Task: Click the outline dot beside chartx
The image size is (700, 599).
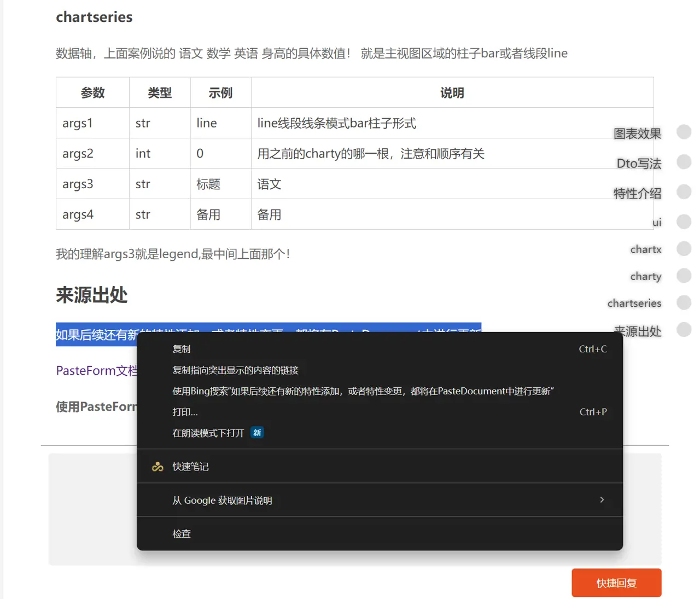Action: (684, 248)
